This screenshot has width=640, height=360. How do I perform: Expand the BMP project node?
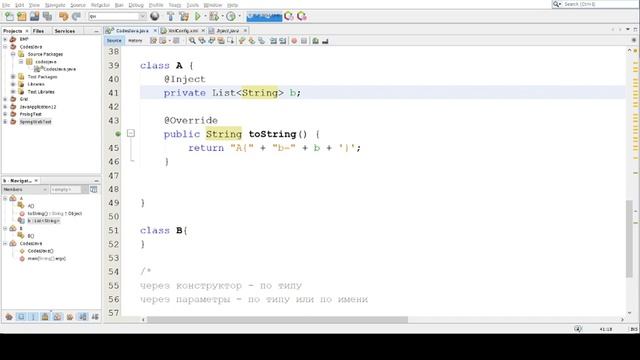tap(5, 39)
